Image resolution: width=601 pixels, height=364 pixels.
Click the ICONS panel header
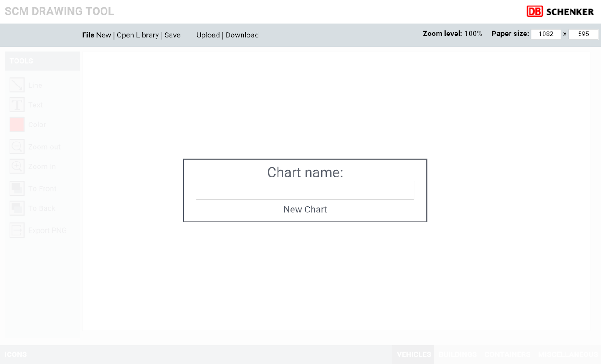click(x=16, y=354)
